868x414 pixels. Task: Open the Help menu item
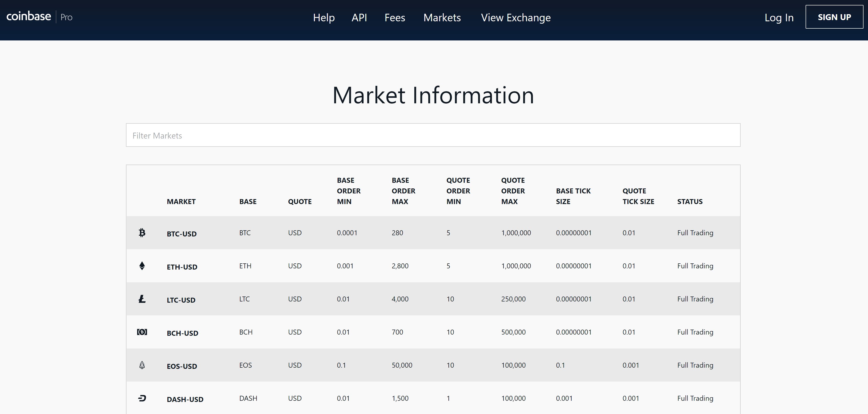tap(323, 17)
